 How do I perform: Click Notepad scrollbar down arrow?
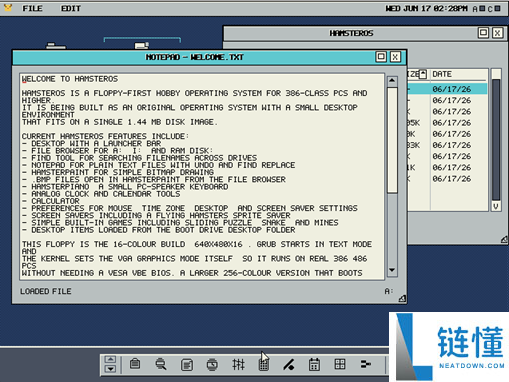tap(392, 270)
